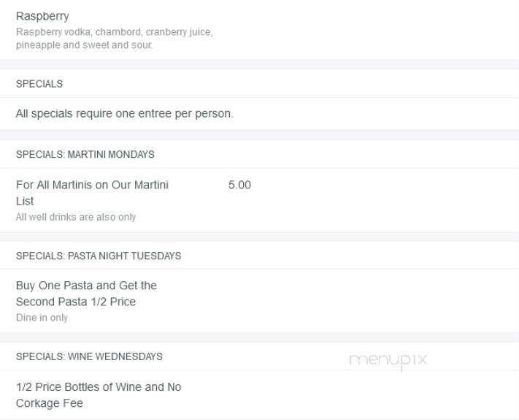The height and width of the screenshot is (420, 519).
Task: Click 'Second Pasta 1/2 Price' text
Action: 76,302
